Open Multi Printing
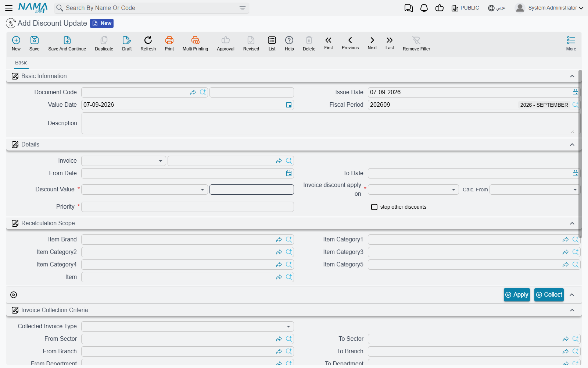 tap(195, 43)
